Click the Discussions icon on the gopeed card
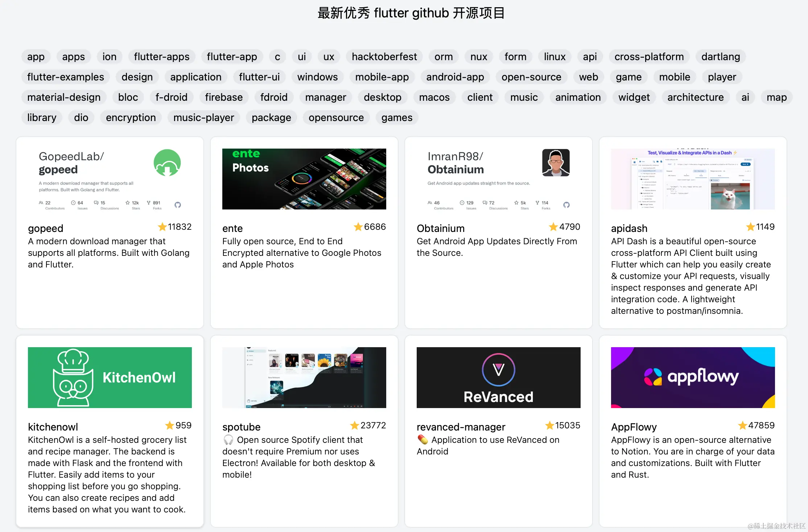 96,203
